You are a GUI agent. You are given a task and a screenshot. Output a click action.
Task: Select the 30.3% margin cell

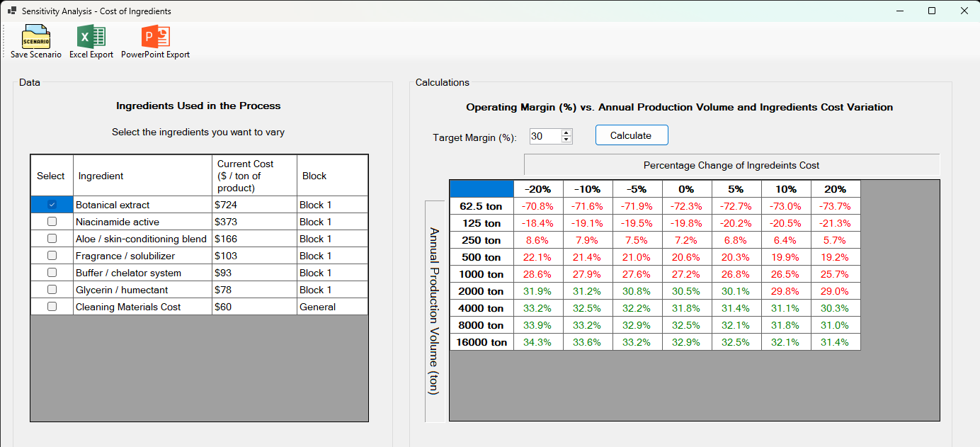(x=836, y=308)
